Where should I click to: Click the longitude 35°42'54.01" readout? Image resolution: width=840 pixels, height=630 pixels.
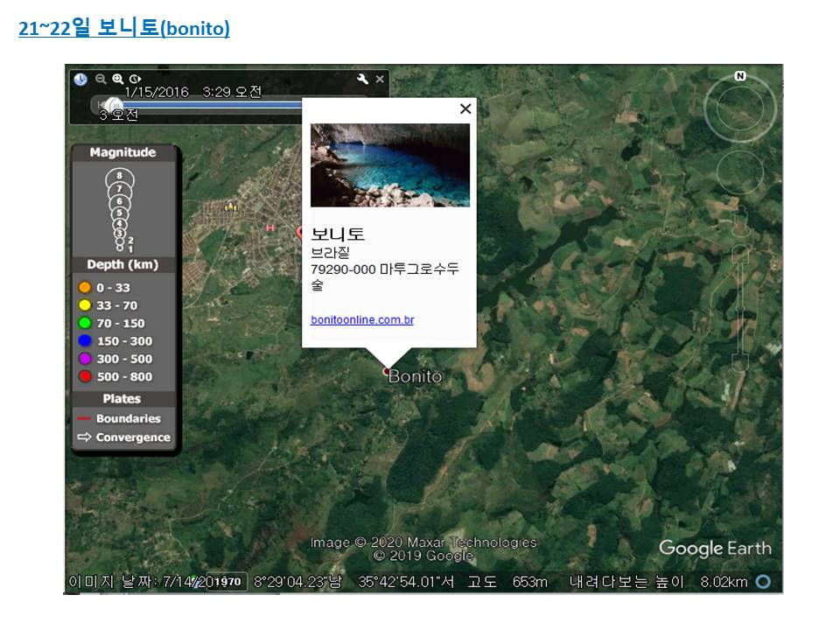point(406,582)
